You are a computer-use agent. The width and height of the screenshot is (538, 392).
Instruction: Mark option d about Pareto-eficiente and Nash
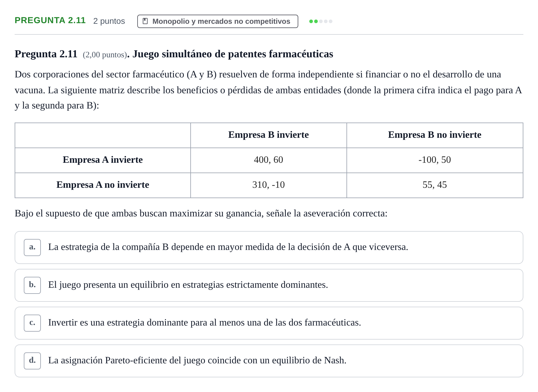pyautogui.click(x=269, y=361)
